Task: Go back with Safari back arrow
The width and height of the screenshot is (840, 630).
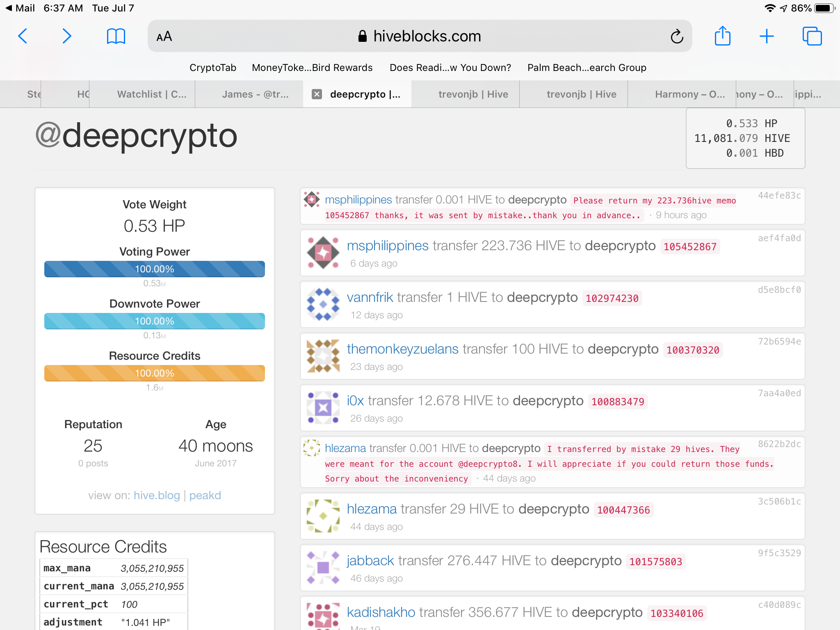Action: coord(23,36)
